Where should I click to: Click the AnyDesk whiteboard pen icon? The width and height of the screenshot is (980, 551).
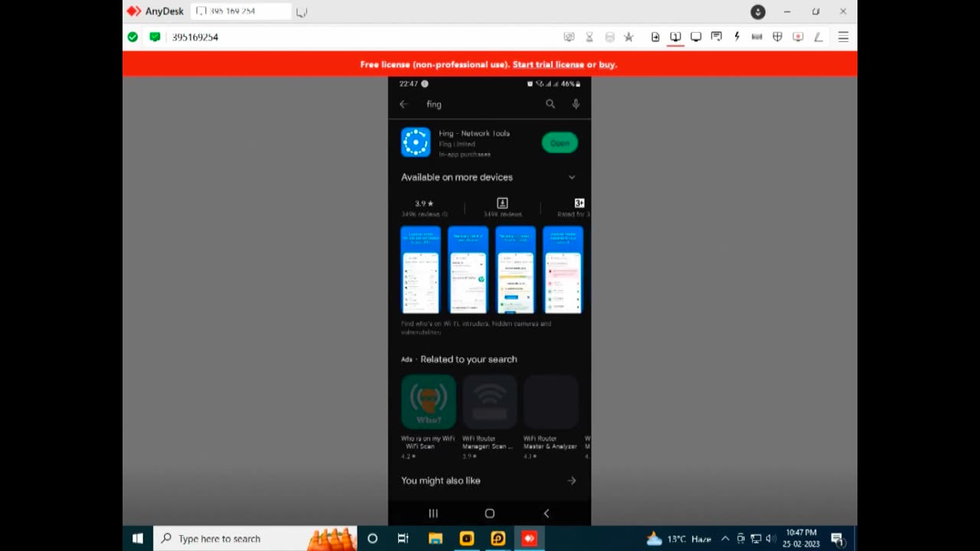(x=818, y=37)
